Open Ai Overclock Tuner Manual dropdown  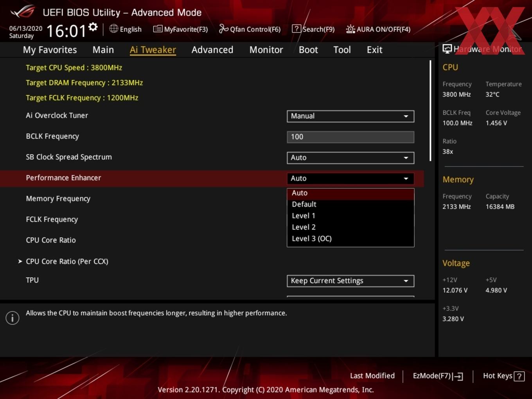point(350,116)
